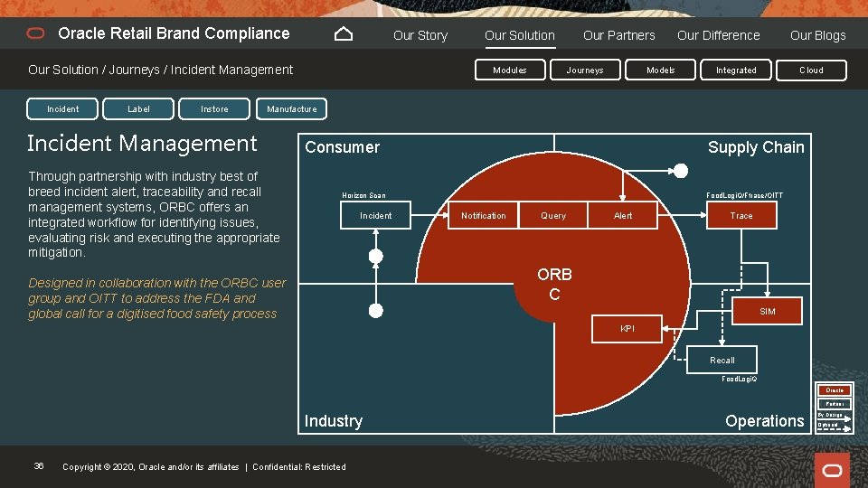Viewport: 868px width, 488px height.
Task: Click the Horizon Scan caption
Action: 363,195
